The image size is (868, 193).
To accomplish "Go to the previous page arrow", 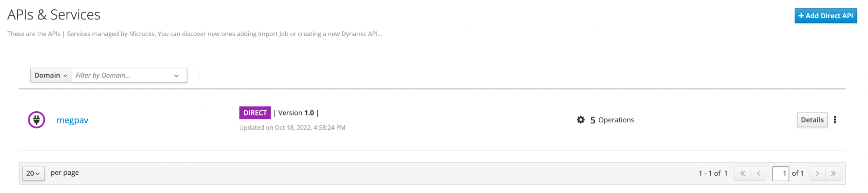I will (x=759, y=173).
